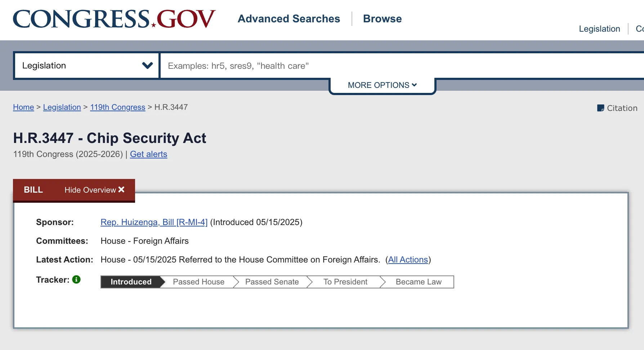Click the Passed House tracker stage
This screenshot has width=644, height=350.
[x=198, y=282]
